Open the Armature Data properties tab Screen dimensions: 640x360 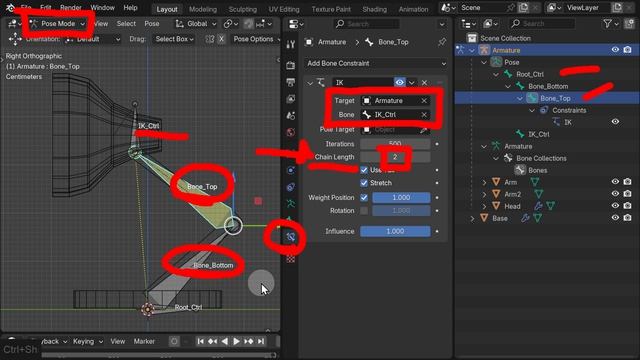(291, 203)
